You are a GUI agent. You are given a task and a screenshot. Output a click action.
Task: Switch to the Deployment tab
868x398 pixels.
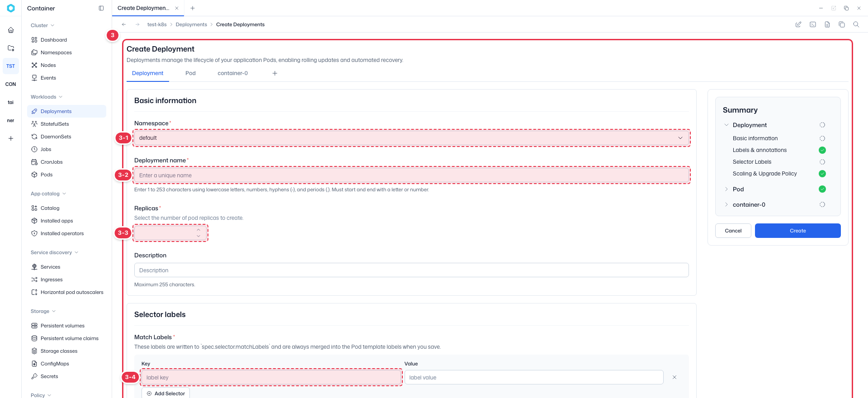[x=148, y=73]
